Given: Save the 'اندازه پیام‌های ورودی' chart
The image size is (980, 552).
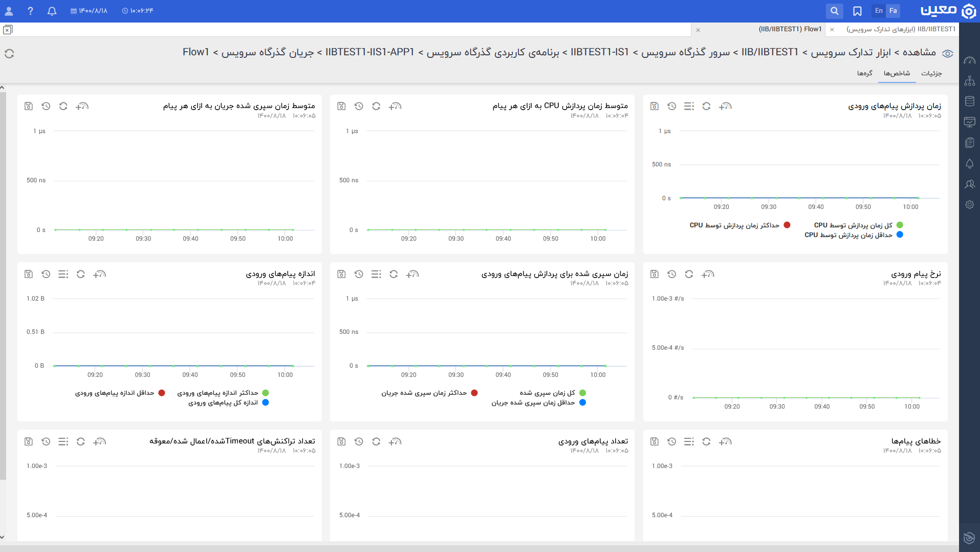Looking at the screenshot, I should (x=29, y=274).
